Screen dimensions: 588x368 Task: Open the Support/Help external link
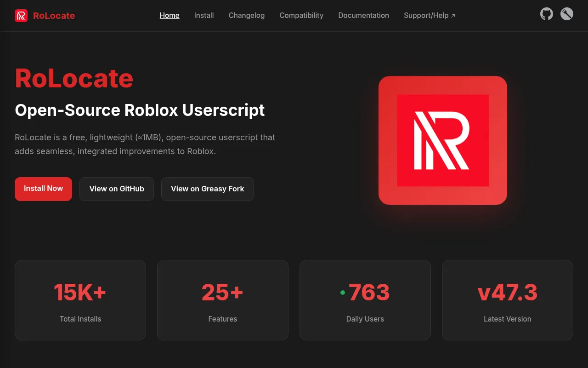[430, 16]
